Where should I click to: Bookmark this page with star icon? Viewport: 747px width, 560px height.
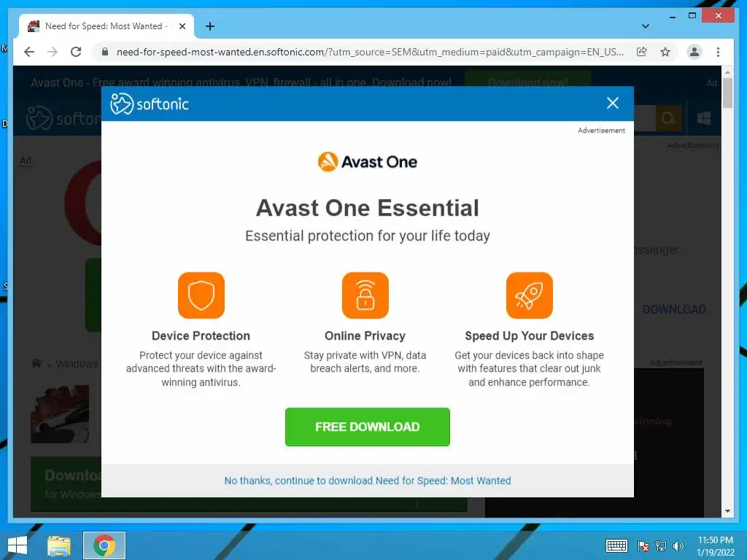665,52
